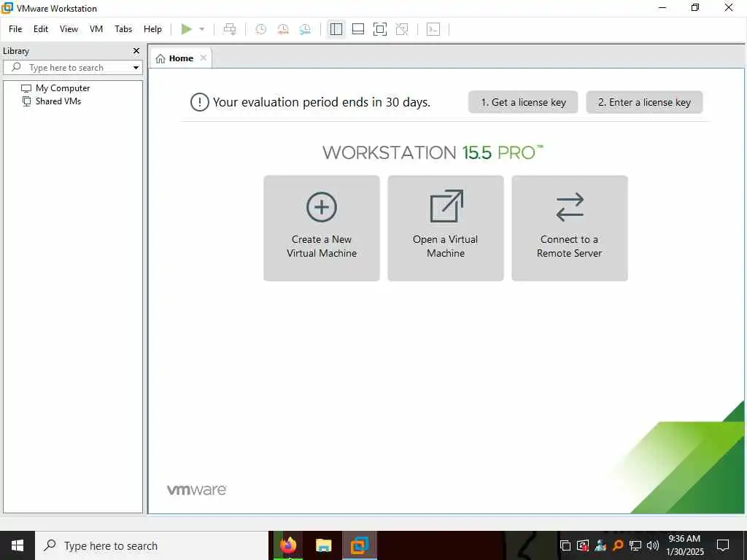Open the VM menu
The width and height of the screenshot is (747, 560).
point(96,29)
